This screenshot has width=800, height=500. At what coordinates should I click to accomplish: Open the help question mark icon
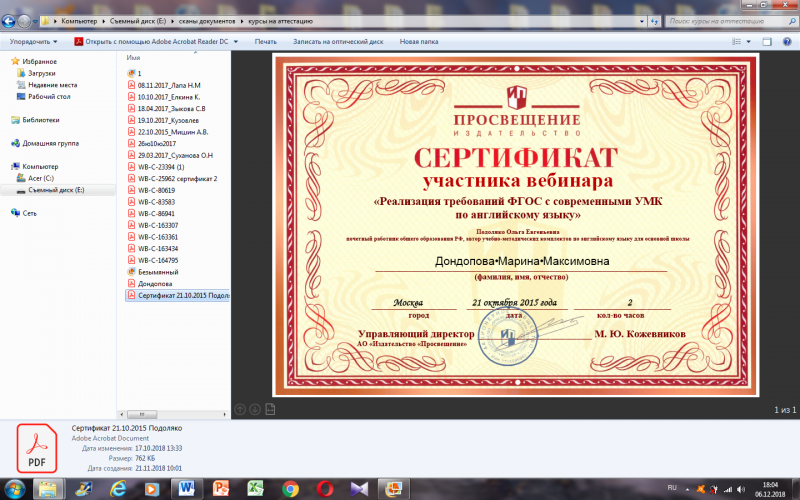pyautogui.click(x=787, y=42)
